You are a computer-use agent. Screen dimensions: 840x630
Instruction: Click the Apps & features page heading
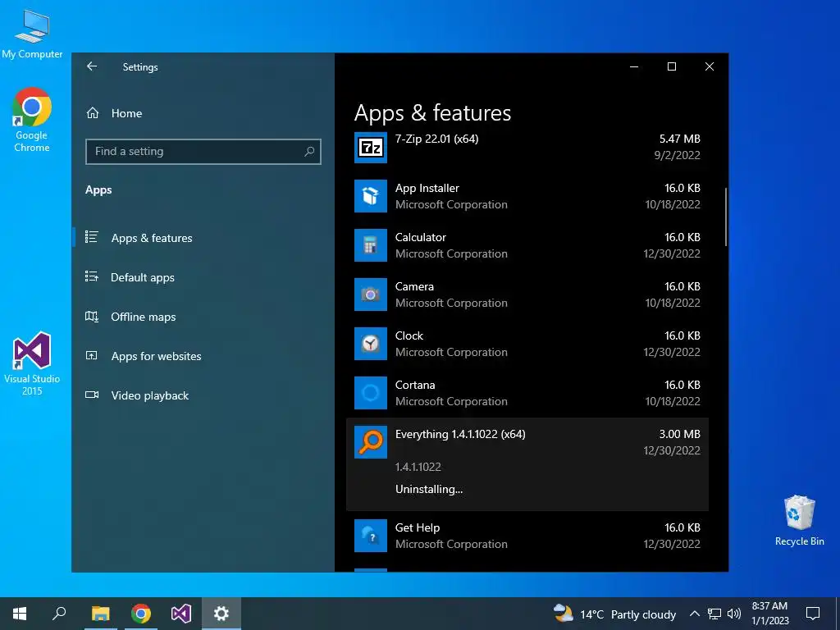pyautogui.click(x=433, y=113)
